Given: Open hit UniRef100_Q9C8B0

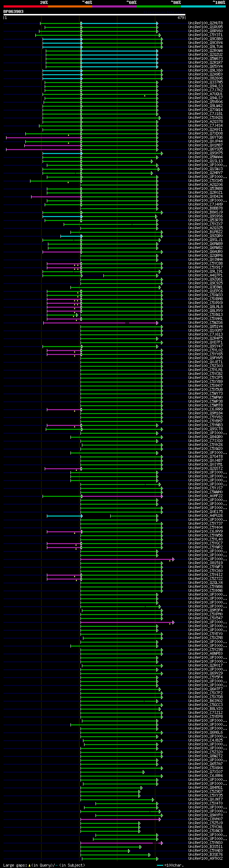Looking at the screenshot, I should coord(205,39).
